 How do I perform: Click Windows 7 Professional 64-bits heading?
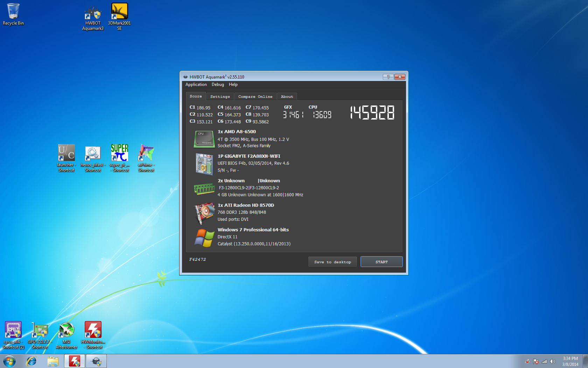[x=253, y=230]
